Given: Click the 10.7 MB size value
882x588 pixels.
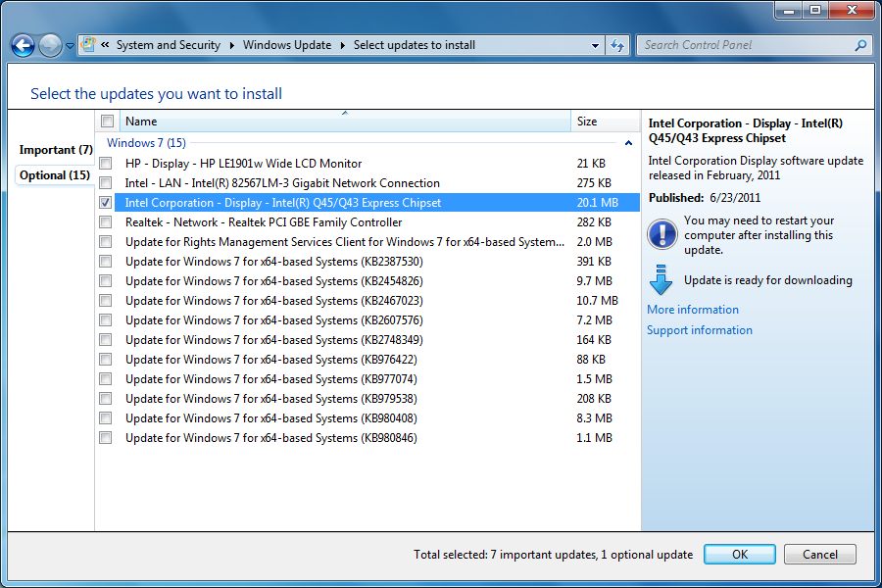Looking at the screenshot, I should (598, 301).
